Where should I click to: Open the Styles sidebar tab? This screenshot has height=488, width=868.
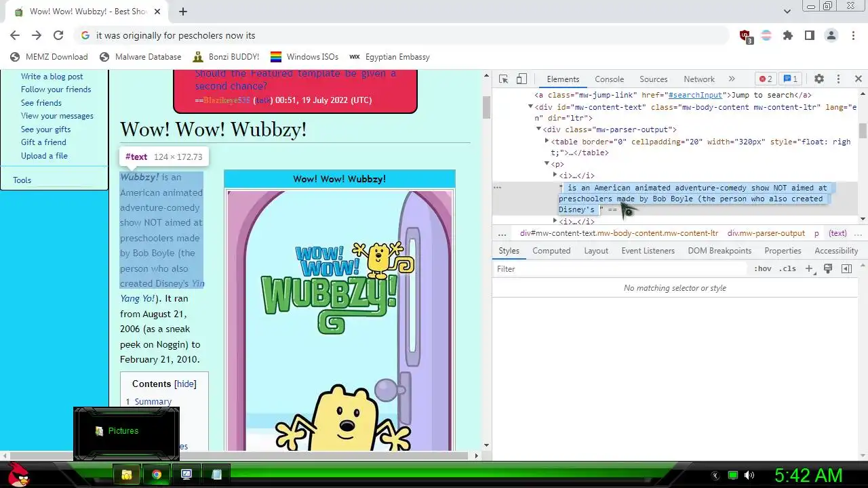click(509, 251)
